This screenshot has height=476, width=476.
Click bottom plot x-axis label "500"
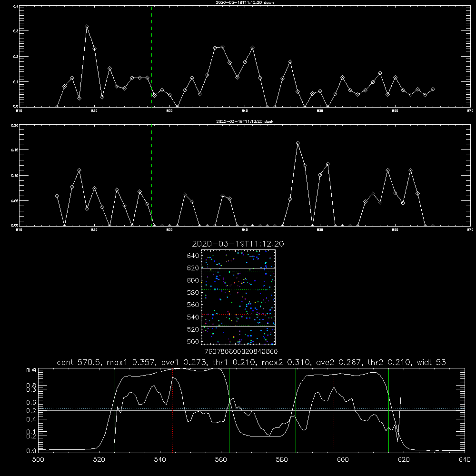point(38,460)
